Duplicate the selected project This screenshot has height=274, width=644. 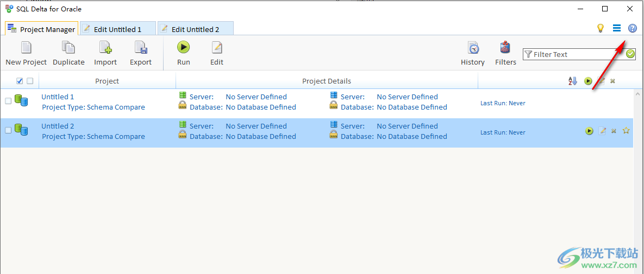point(68,53)
